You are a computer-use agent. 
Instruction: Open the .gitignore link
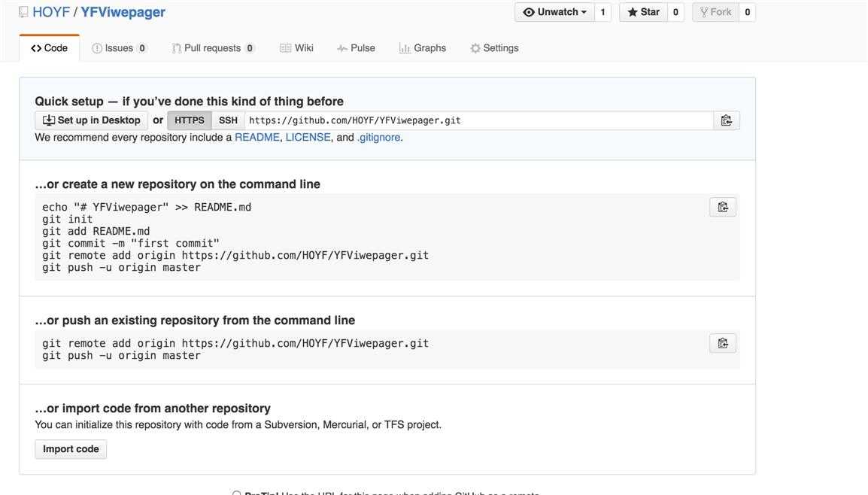[x=378, y=138]
